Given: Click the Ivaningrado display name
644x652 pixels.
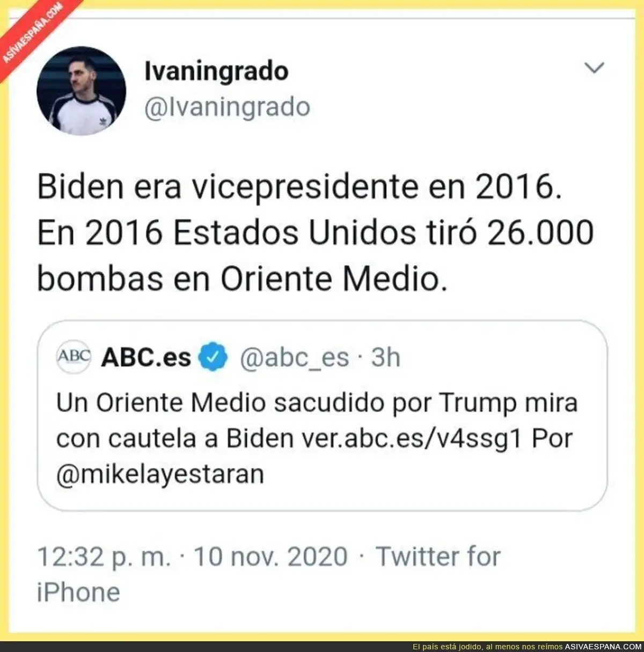Looking at the screenshot, I should [216, 71].
